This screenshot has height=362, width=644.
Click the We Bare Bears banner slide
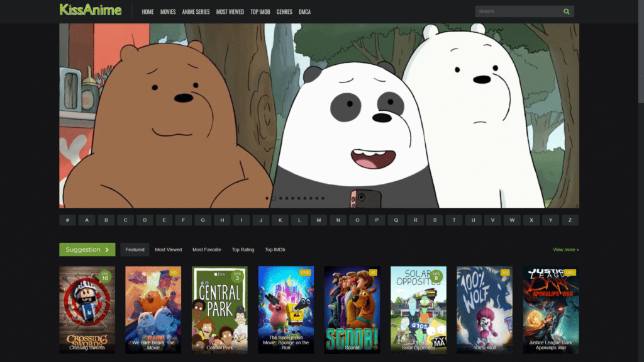tap(319, 116)
